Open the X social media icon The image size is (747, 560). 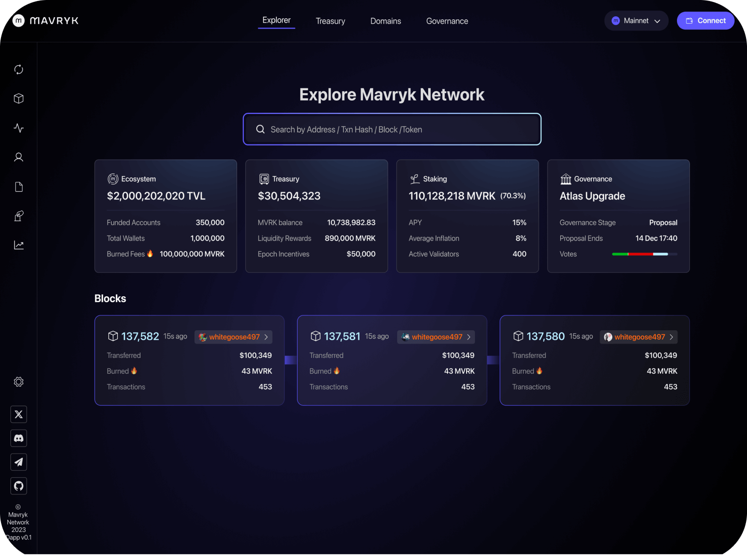click(x=18, y=414)
